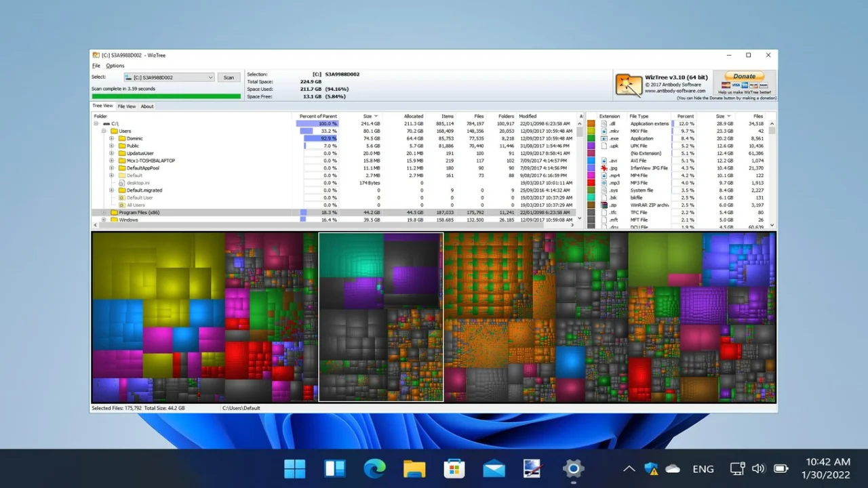
Task: Open the File menu
Action: click(x=96, y=66)
